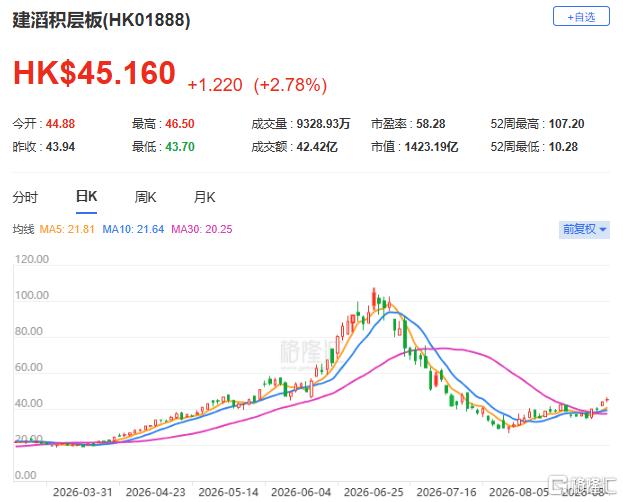Open the 月K monthly chart tab
This screenshot has height=502, width=623.
pos(204,197)
